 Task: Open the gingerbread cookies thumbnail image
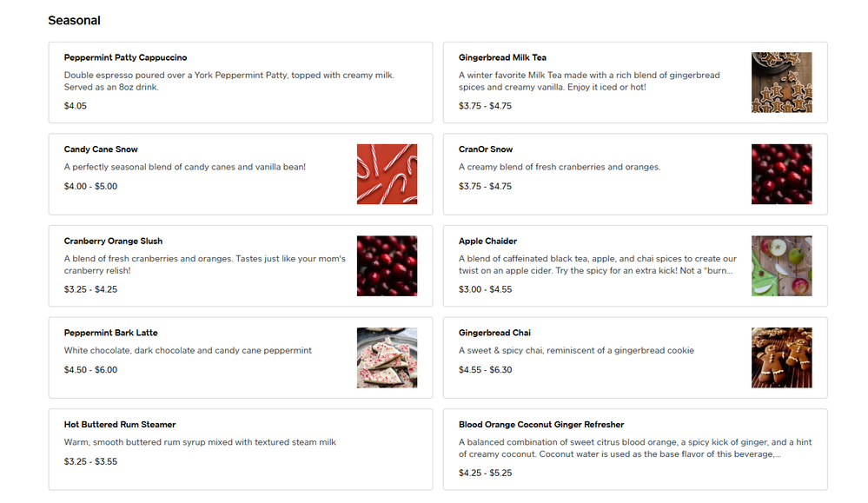coord(781,83)
